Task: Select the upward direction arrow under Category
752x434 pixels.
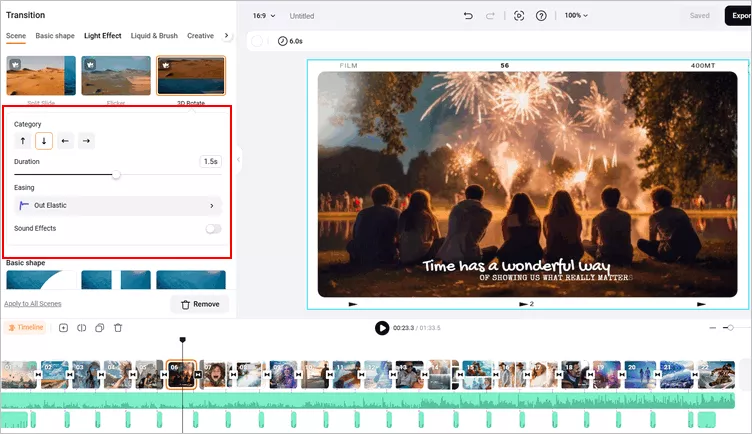Action: pyautogui.click(x=23, y=141)
